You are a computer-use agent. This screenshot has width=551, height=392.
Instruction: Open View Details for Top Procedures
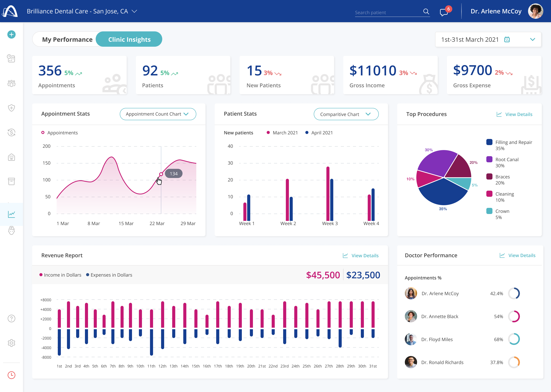pyautogui.click(x=519, y=114)
